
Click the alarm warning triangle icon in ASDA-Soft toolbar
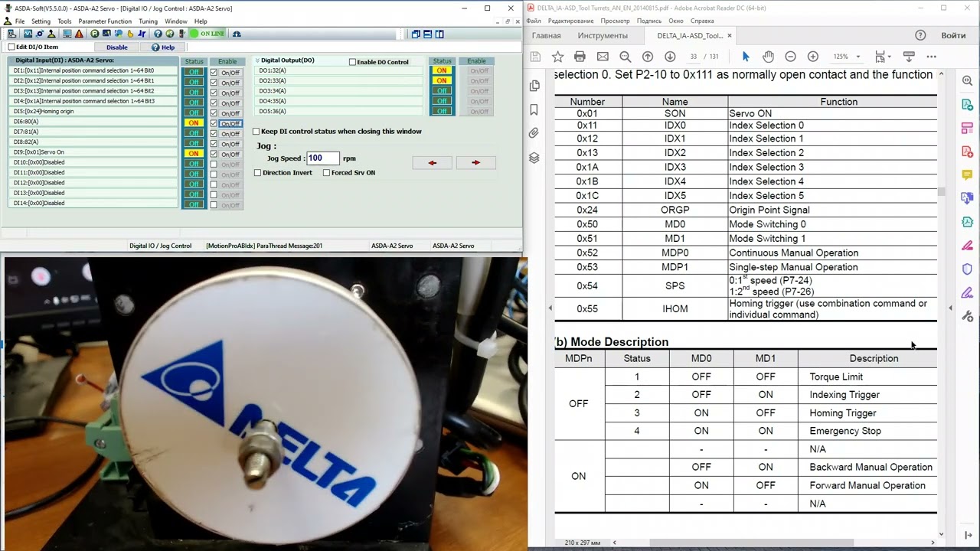coord(77,34)
